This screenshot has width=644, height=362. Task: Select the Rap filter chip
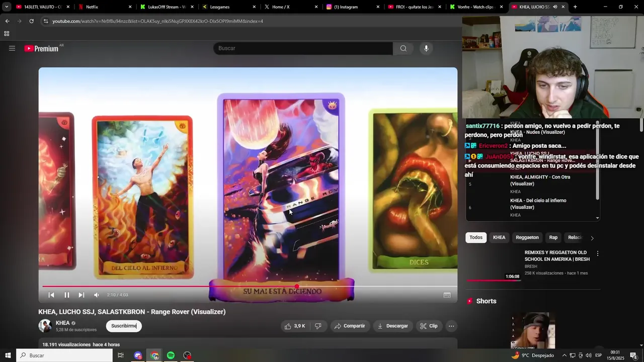[x=553, y=237]
